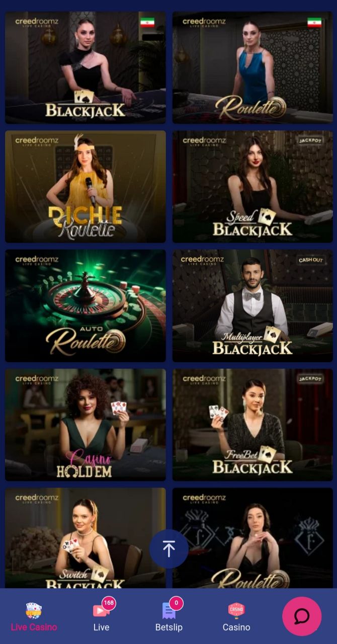Switch to the Casino tab label
Image resolution: width=337 pixels, height=644 pixels.
[236, 627]
